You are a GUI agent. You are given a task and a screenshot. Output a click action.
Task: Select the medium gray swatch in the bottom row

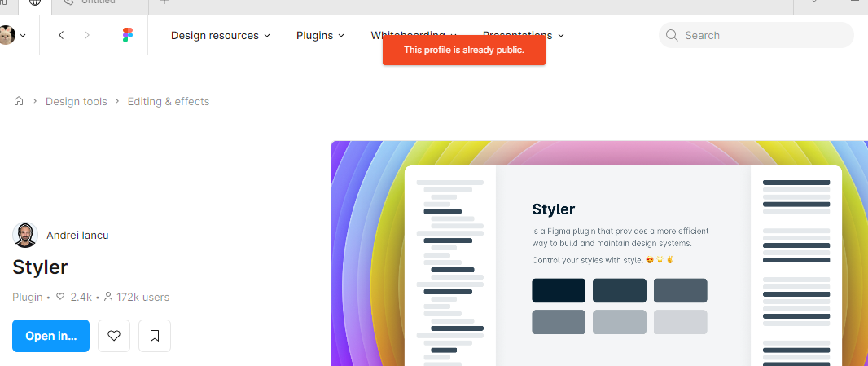[x=559, y=322]
